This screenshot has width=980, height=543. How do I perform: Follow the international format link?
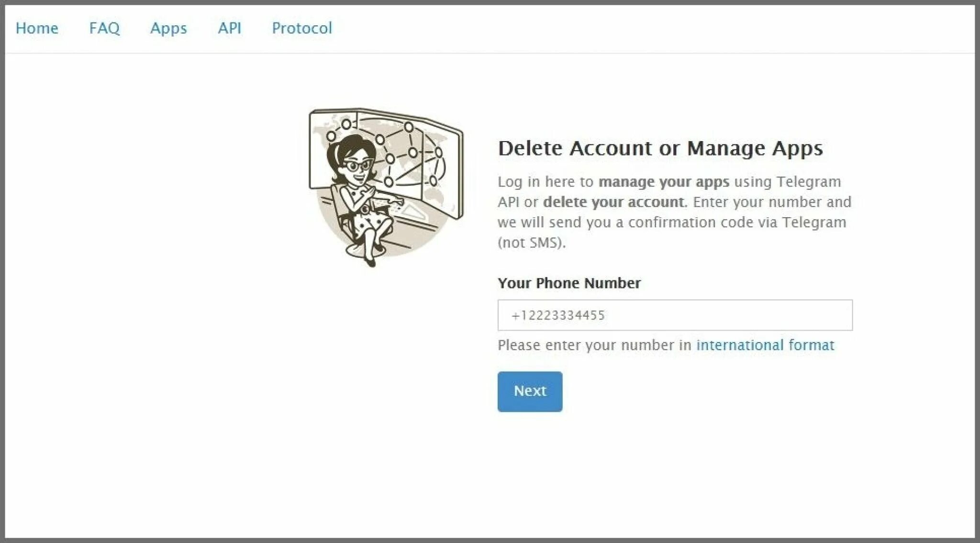pyautogui.click(x=765, y=345)
